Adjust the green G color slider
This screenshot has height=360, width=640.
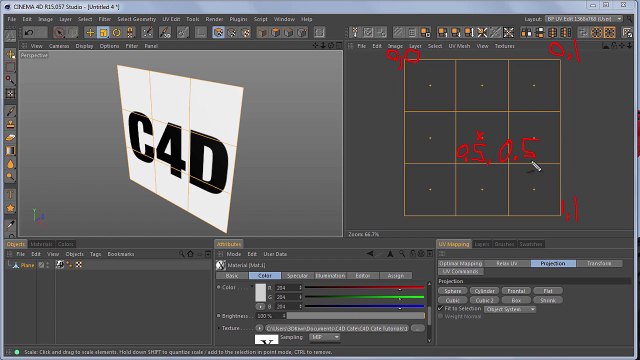[x=364, y=297]
